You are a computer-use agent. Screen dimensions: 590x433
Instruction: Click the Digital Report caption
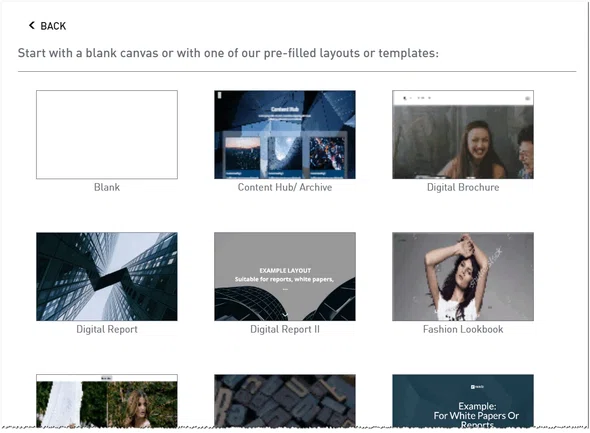tap(107, 330)
